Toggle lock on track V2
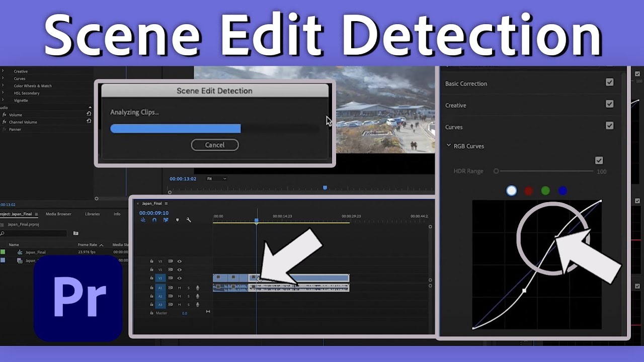Screen dimensions: 644x362 coord(152,269)
